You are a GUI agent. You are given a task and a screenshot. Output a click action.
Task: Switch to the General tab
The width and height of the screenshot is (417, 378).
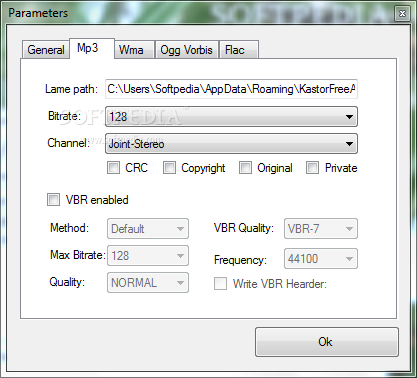[46, 50]
